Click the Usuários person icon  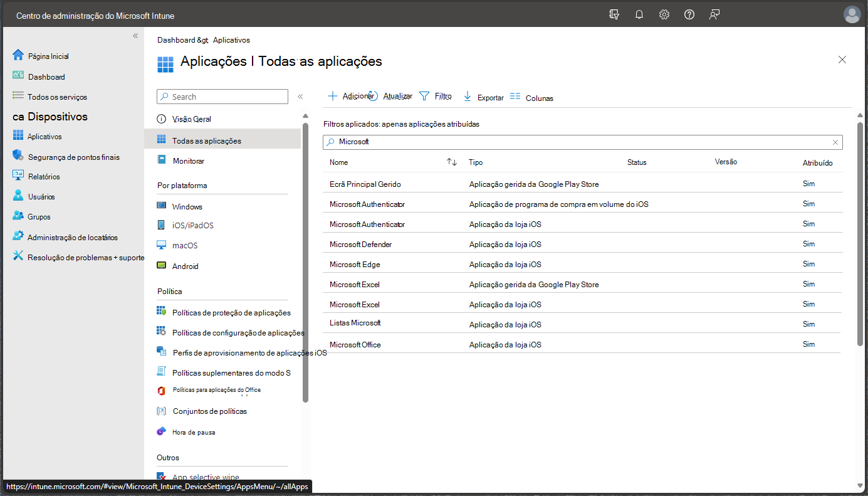[x=18, y=196]
